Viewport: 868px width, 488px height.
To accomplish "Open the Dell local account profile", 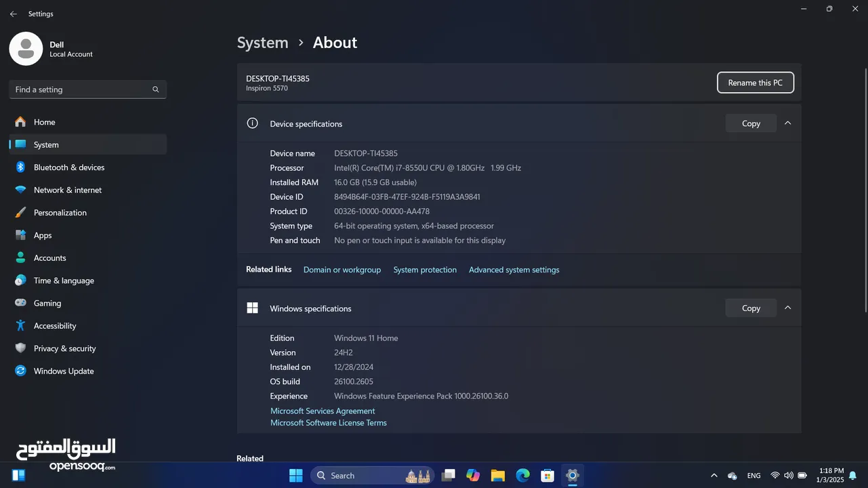I will tap(51, 49).
